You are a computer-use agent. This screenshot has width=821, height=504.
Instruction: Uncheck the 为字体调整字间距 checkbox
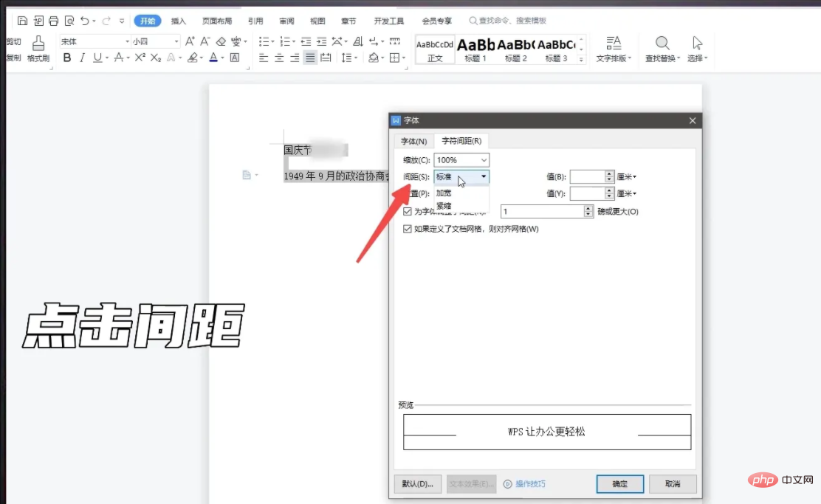pos(408,212)
